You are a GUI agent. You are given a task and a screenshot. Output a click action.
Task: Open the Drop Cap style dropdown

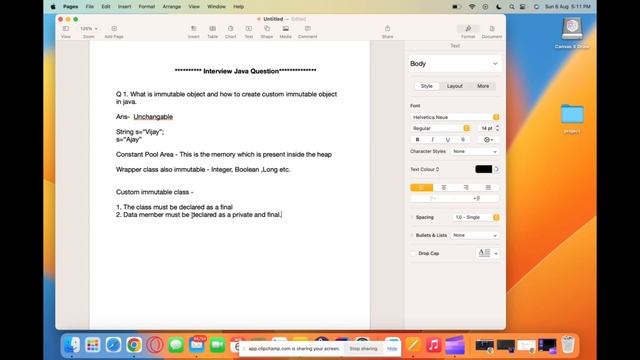(487, 253)
